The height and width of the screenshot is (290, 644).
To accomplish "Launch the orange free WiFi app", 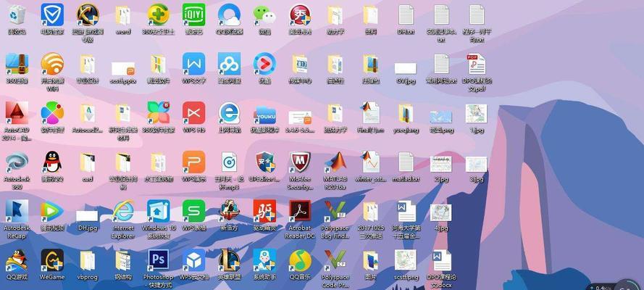I will (x=52, y=64).
